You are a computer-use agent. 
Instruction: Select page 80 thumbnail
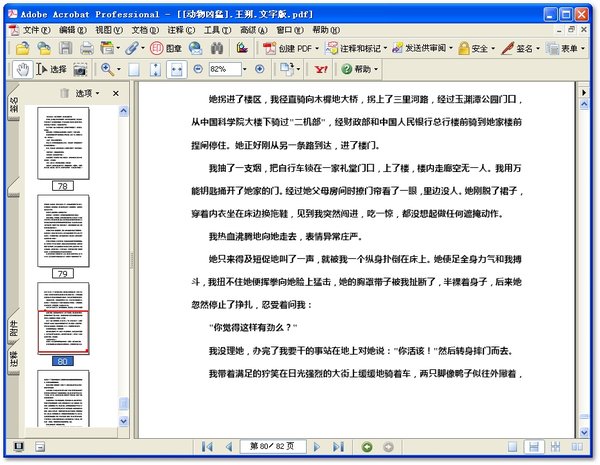[x=63, y=318]
